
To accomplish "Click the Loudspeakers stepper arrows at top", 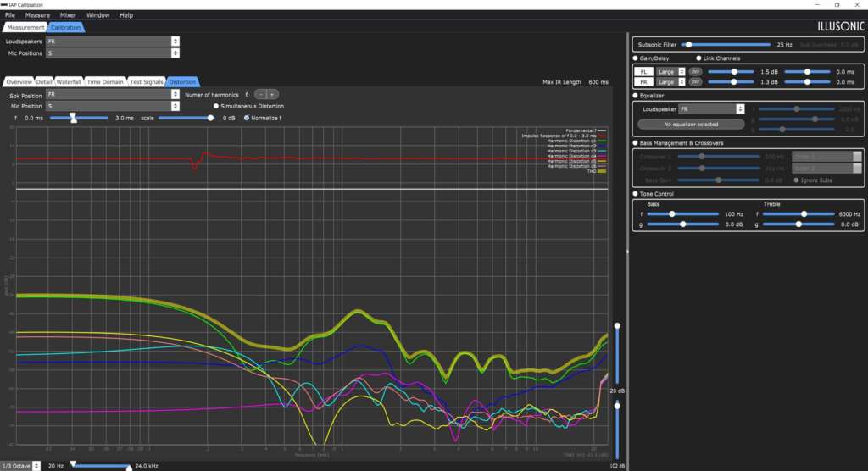I will pyautogui.click(x=175, y=42).
